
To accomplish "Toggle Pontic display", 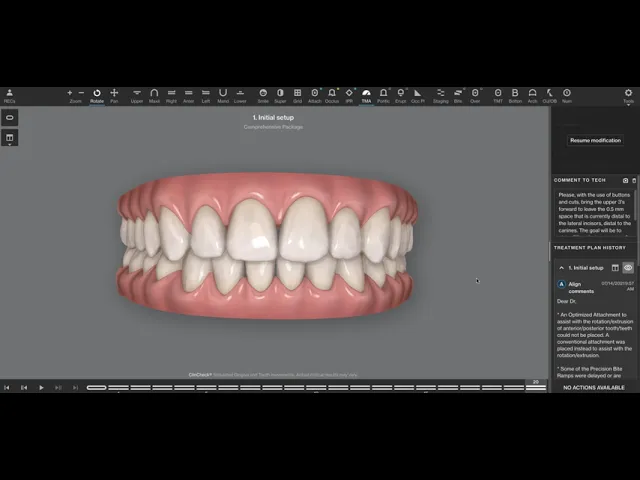I will pos(383,96).
